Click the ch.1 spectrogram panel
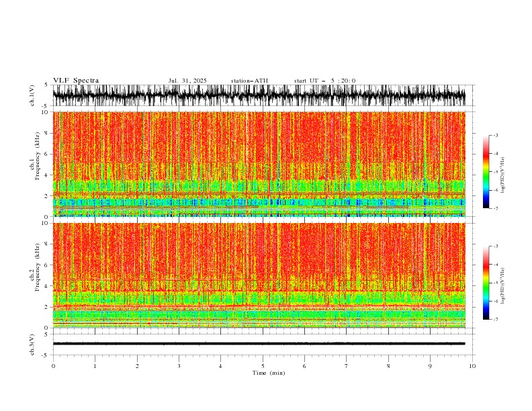The width and height of the screenshot is (532, 411). coord(259,164)
